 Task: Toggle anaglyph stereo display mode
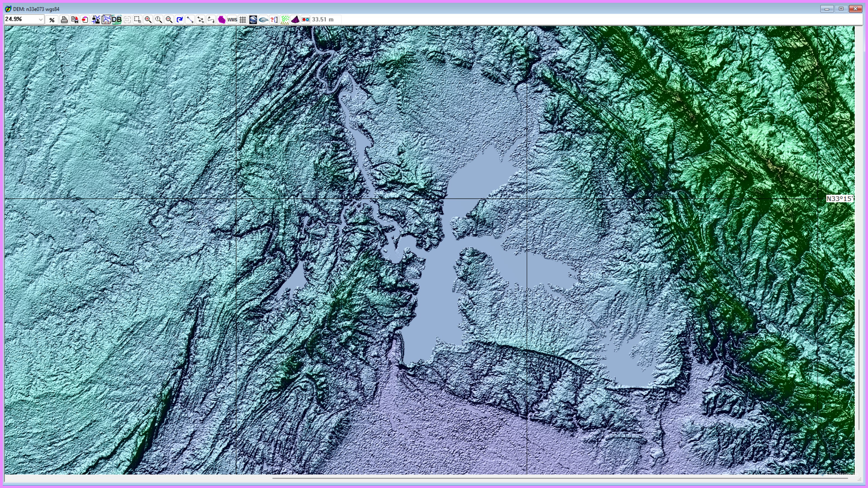(306, 20)
